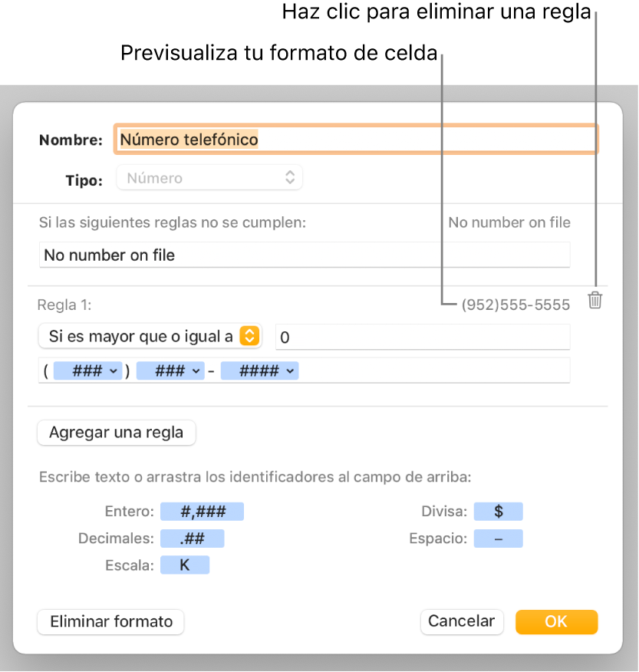This screenshot has height=672, width=639.
Task: Click the Espacio dash token
Action: coord(498,539)
